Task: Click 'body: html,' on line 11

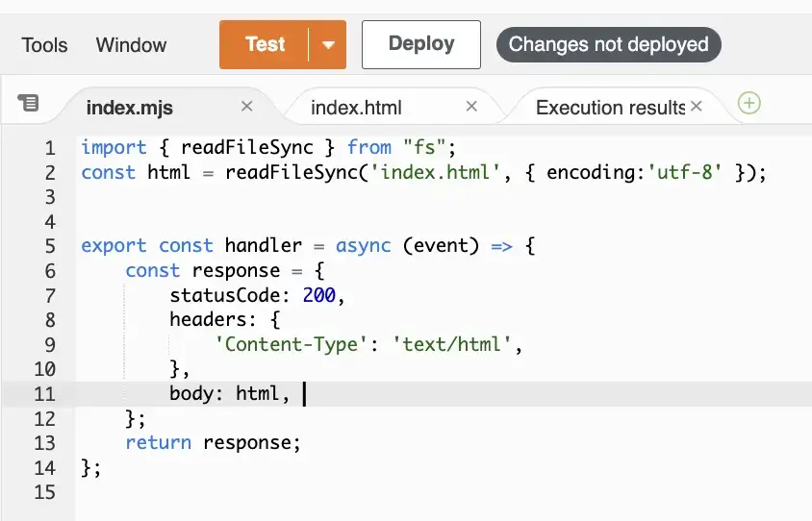Action: (x=229, y=394)
